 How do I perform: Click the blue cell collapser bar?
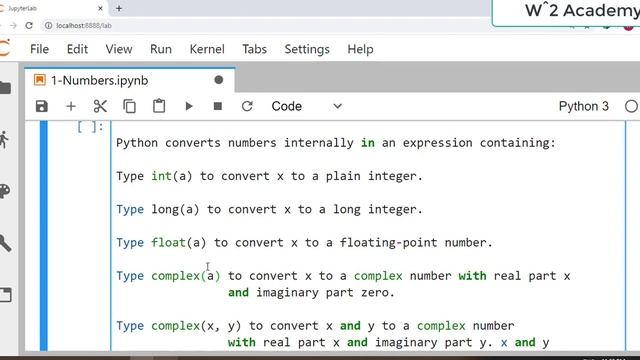tap(44, 236)
